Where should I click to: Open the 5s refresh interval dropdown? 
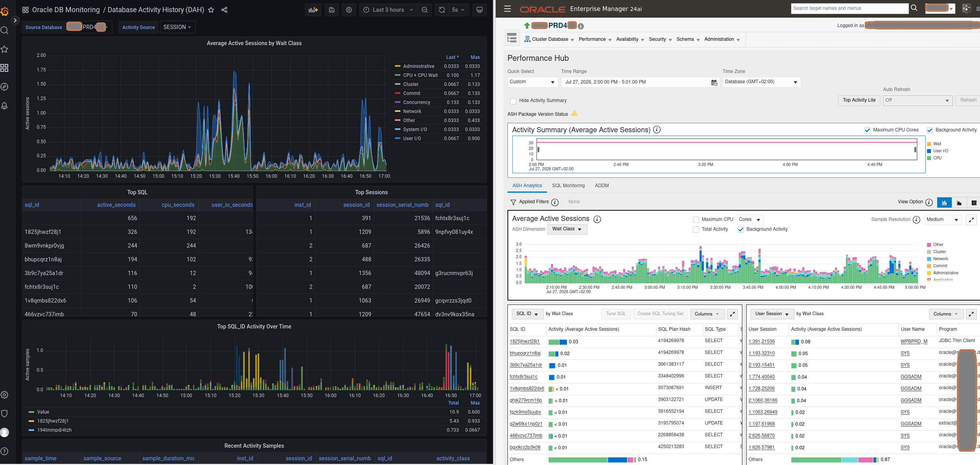458,10
